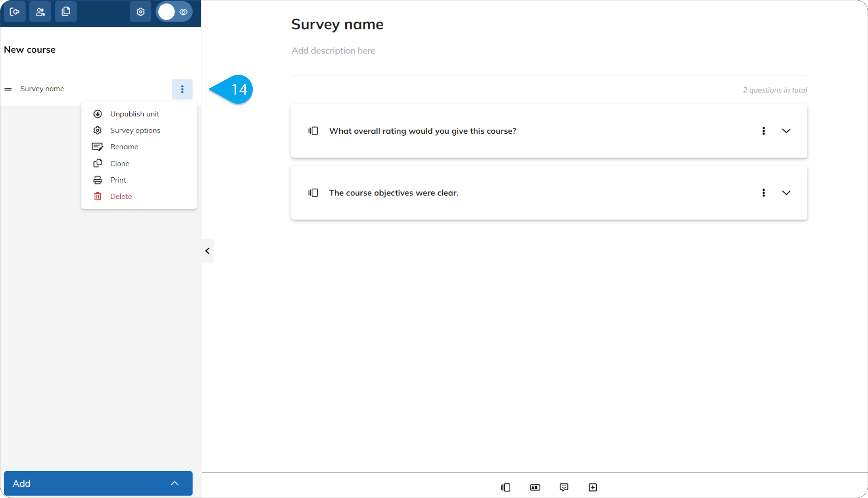Image resolution: width=868 pixels, height=498 pixels.
Task: Click the Survey name title field
Action: pos(337,24)
